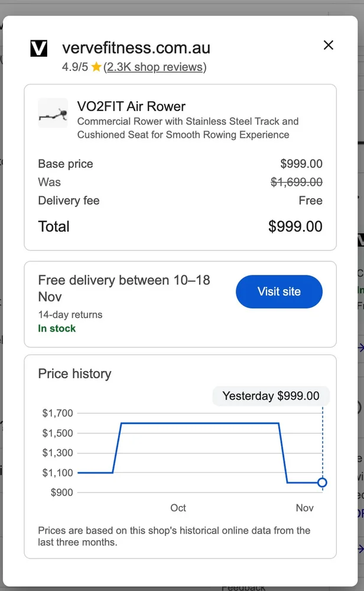Click the green In stock status text

coord(57,329)
